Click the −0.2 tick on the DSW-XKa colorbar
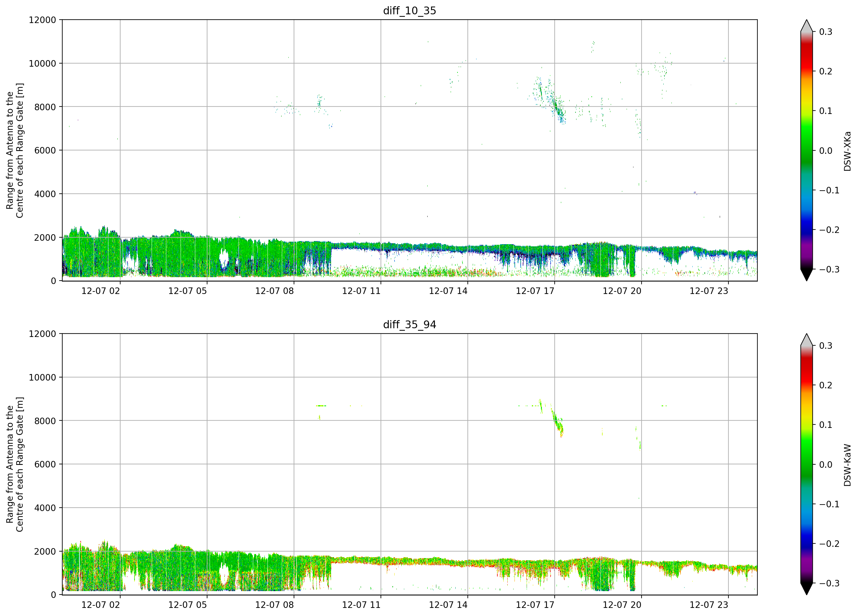This screenshot has width=858, height=616. pyautogui.click(x=829, y=230)
